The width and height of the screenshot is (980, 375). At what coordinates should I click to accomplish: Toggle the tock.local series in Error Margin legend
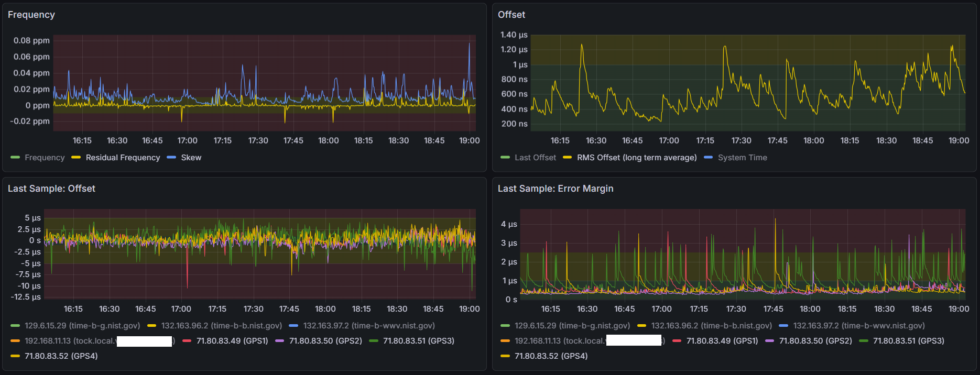point(590,341)
